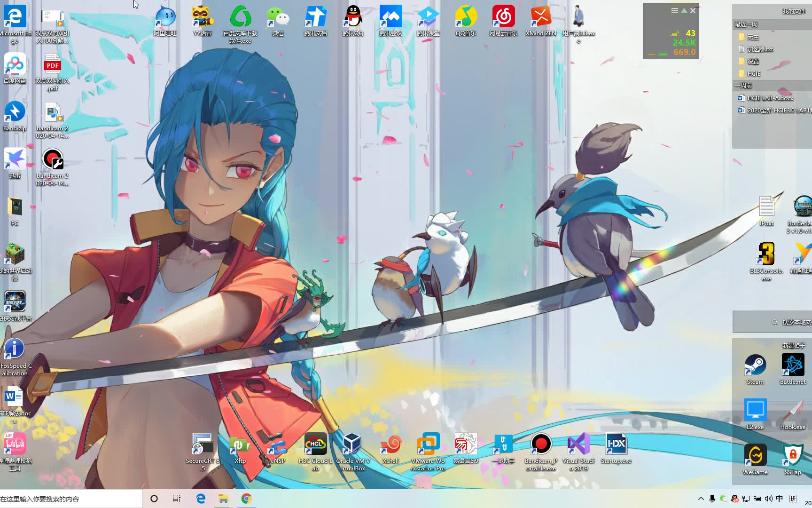Open Cortana circle on the taskbar
The image size is (812, 508).
pyautogui.click(x=154, y=499)
